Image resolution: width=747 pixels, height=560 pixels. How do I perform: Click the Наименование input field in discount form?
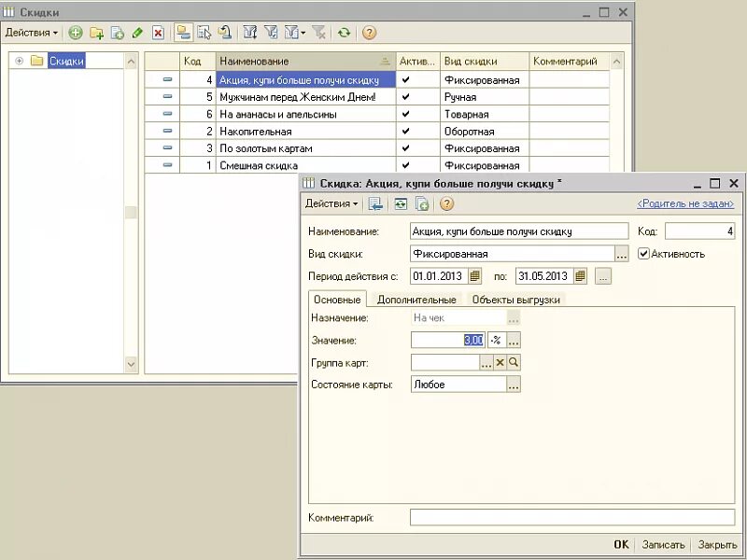point(519,231)
